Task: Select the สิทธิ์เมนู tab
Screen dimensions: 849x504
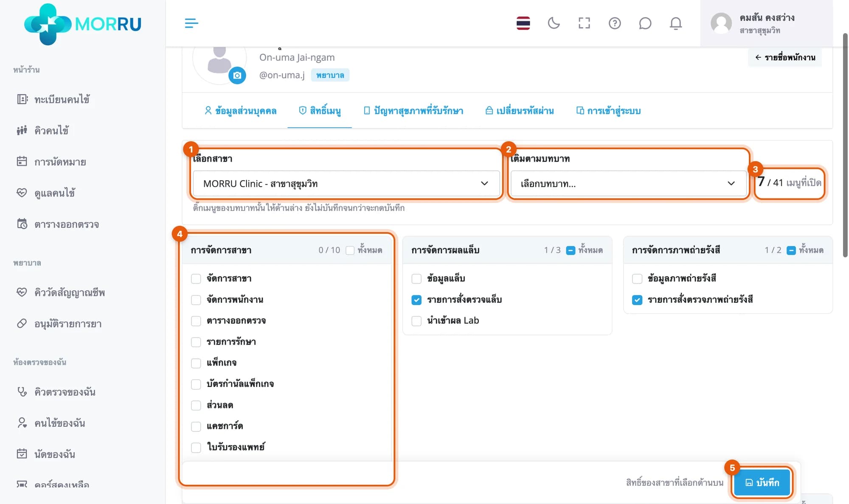Action: pos(320,111)
